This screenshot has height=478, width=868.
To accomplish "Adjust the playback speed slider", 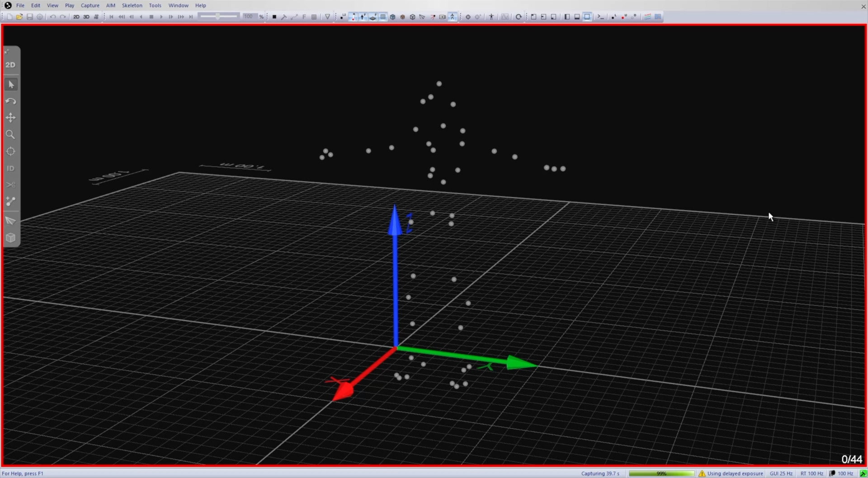I will pos(218,17).
